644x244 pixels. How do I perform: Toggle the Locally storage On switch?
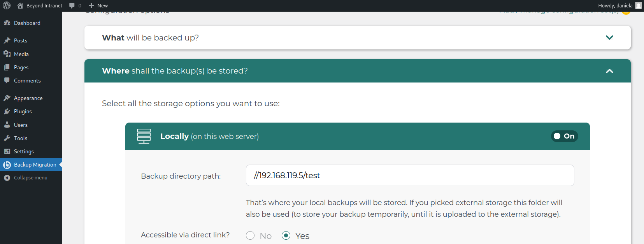click(564, 136)
